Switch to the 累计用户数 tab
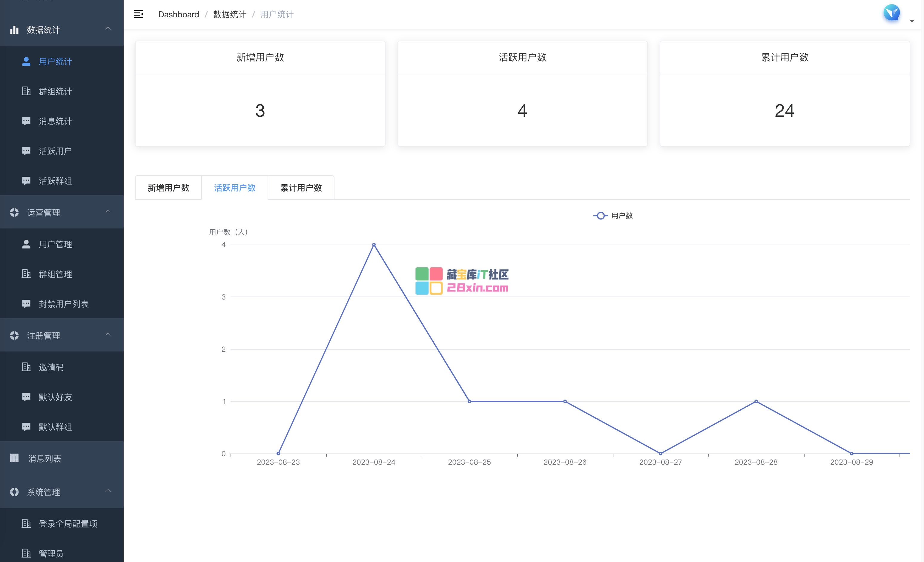Screen dimensions: 924x562 point(301,188)
